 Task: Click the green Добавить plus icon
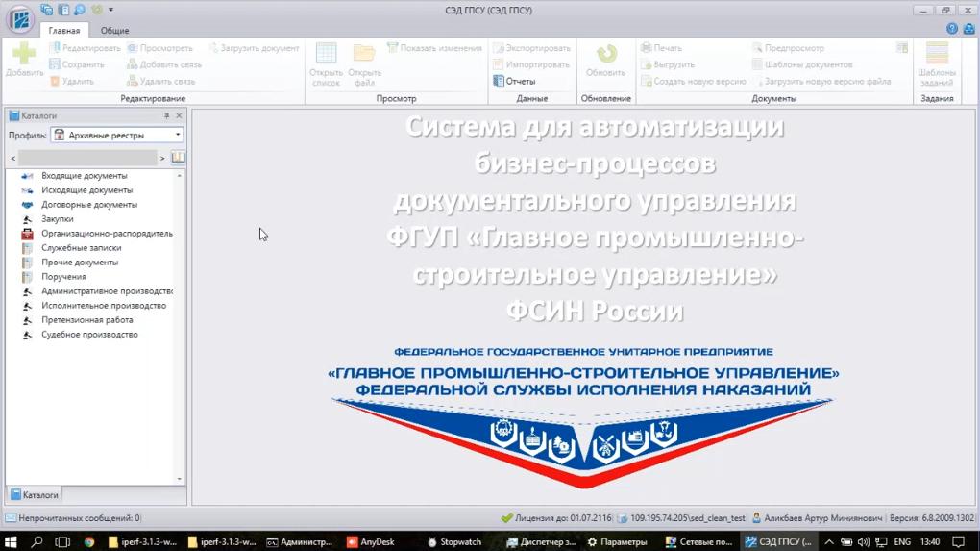tap(24, 54)
